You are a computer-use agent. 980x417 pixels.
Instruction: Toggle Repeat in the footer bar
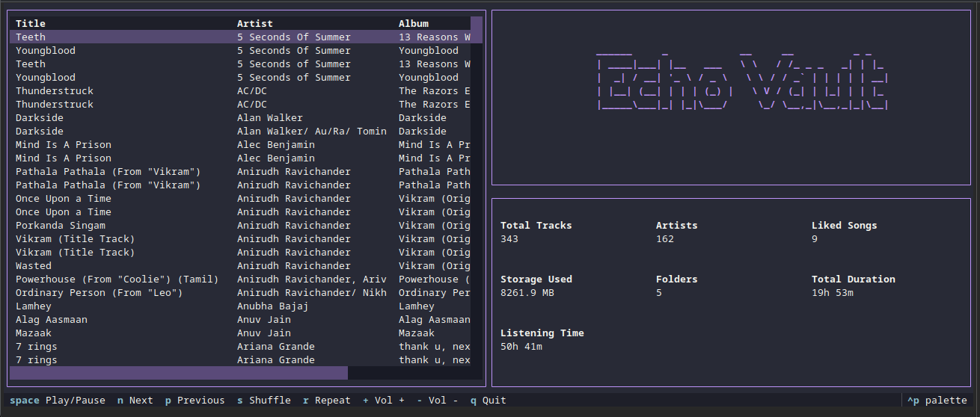point(327,401)
